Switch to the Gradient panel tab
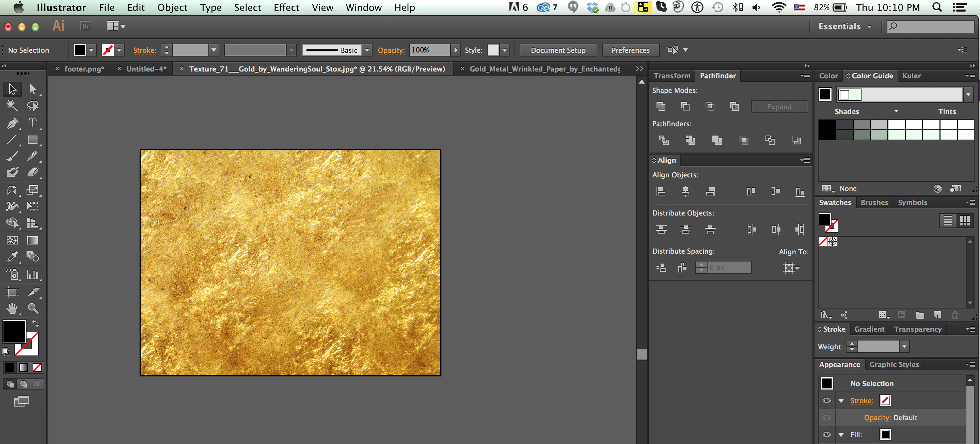The width and height of the screenshot is (980, 444). pos(869,329)
